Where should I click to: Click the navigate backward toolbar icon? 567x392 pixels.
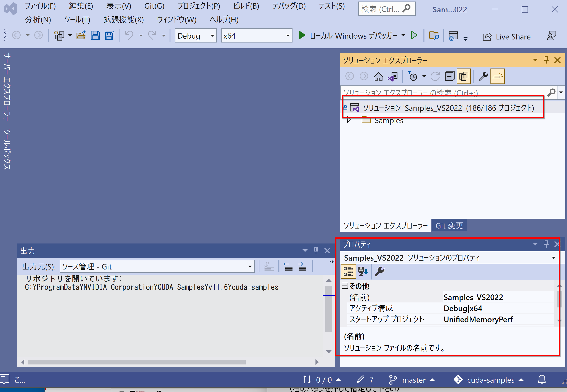[16, 35]
